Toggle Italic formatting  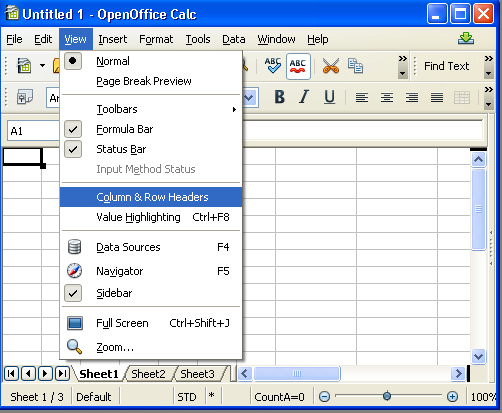tap(304, 97)
